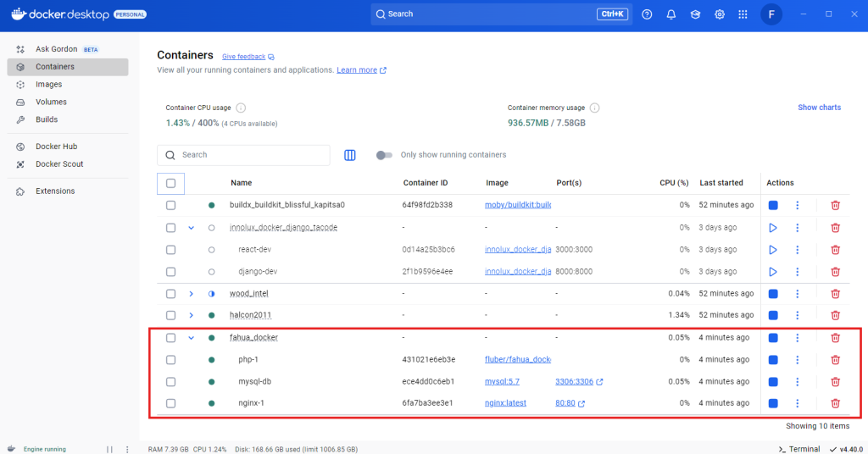Image resolution: width=868 pixels, height=454 pixels.
Task: Delete the buildx_buildkit_blissful_kapitsa0 container
Action: tap(835, 205)
